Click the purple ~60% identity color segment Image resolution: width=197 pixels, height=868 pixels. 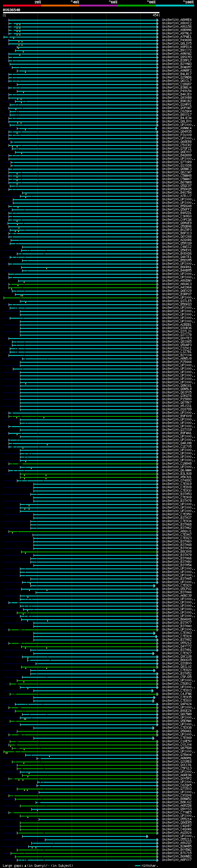pos(99,6)
